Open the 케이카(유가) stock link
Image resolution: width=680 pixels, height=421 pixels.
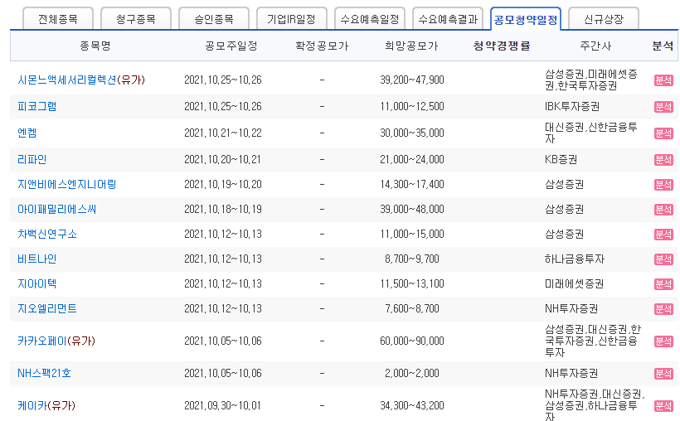coord(46,406)
